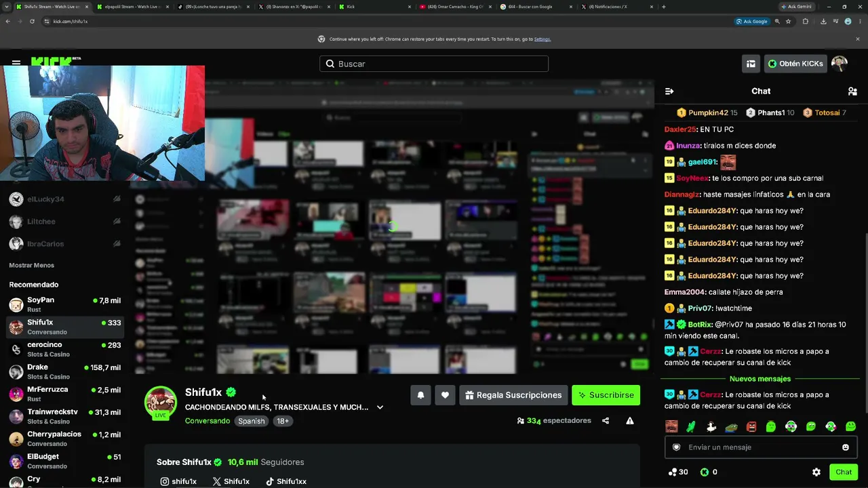This screenshot has height=488, width=868.
Task: Switch to the Notificaciones / X tab
Action: point(616,7)
